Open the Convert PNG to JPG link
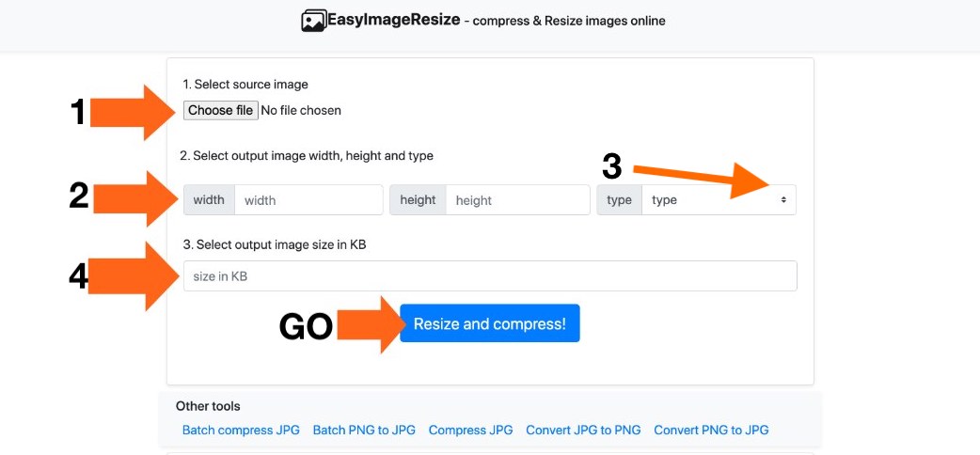 [x=711, y=430]
